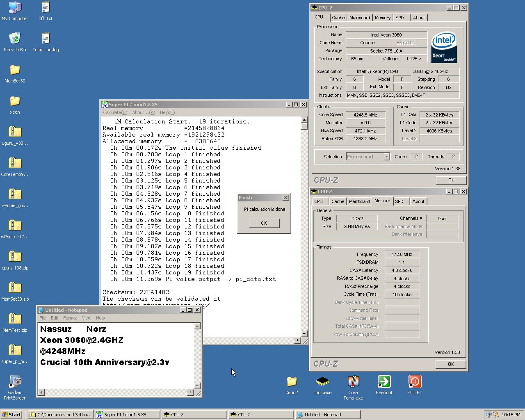The image size is (525, 420).
Task: Click Notepad horizontal scrollbar right arrow
Action: point(190,393)
